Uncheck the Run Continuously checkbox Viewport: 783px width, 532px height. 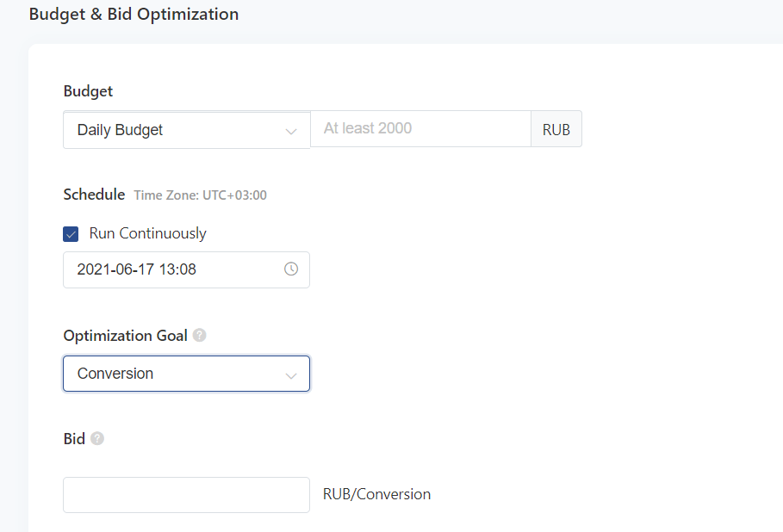(71, 234)
